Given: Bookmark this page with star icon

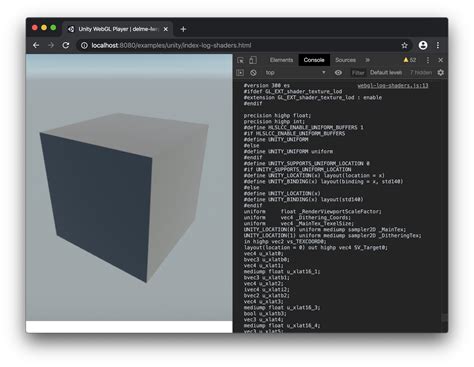Looking at the screenshot, I should point(404,45).
